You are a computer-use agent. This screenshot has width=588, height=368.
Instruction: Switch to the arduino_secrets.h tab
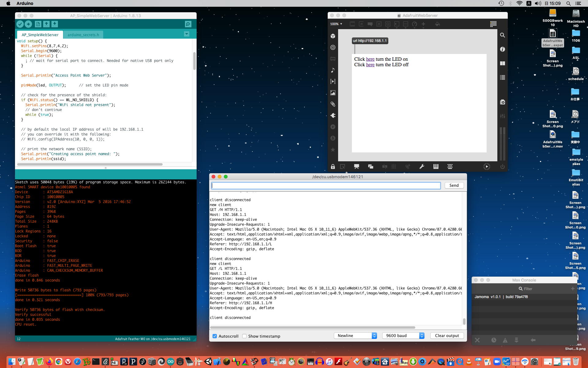point(83,35)
